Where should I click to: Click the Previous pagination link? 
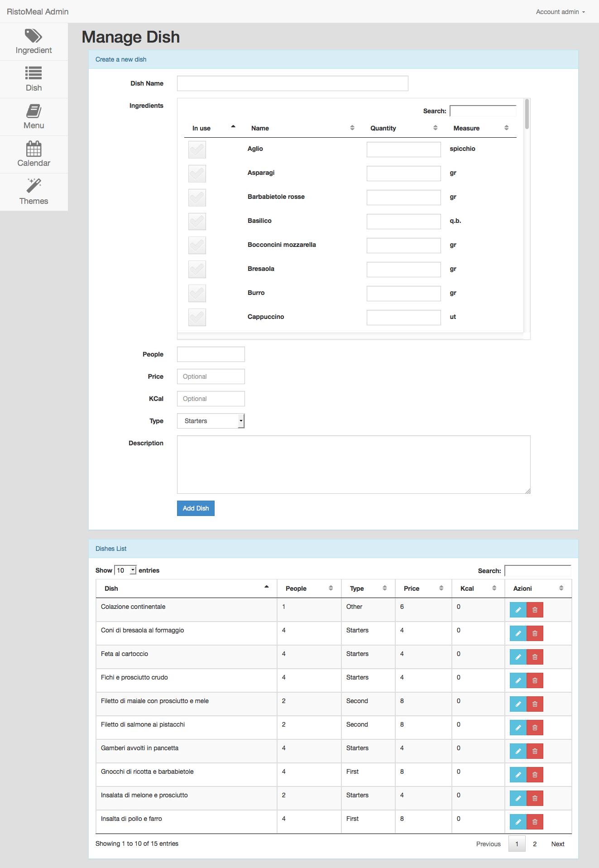coord(488,844)
